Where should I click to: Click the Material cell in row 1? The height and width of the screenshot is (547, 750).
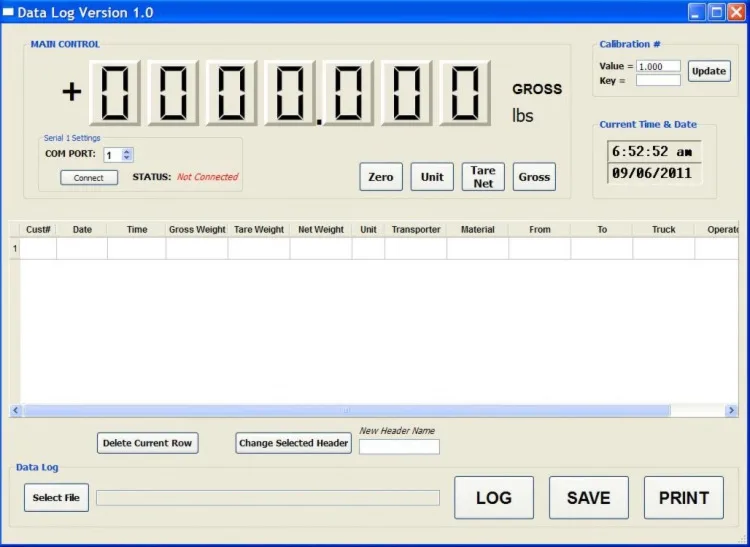click(x=478, y=249)
